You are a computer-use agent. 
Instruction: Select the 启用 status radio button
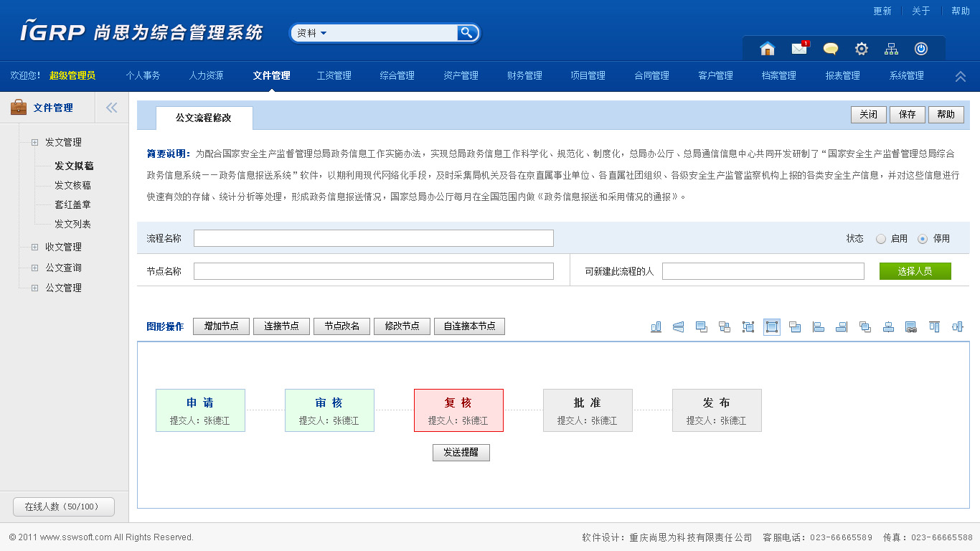tap(881, 239)
